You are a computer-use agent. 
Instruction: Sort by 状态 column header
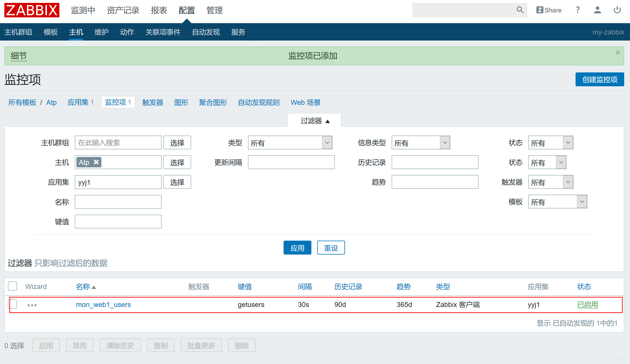[x=584, y=287]
